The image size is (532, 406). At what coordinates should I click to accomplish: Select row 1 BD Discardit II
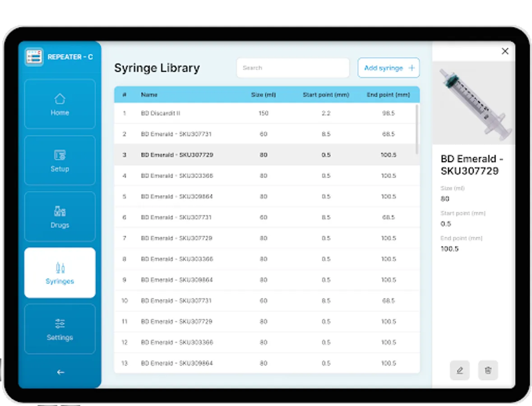(267, 113)
